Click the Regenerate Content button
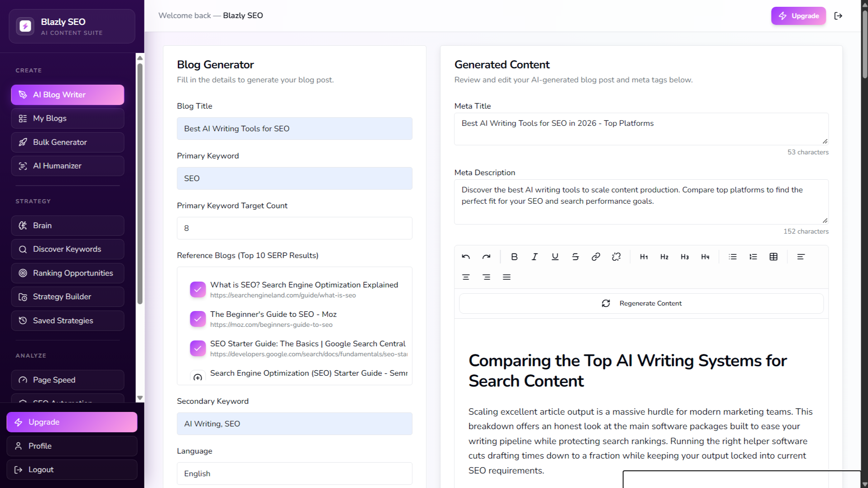The width and height of the screenshot is (868, 488). click(641, 303)
